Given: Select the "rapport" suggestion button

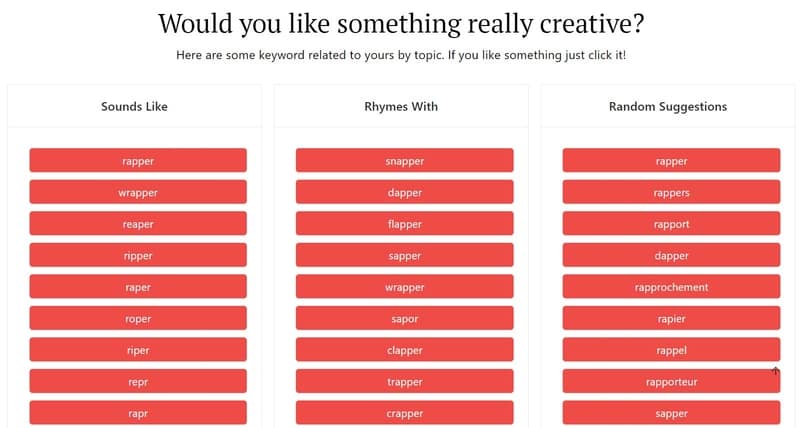Looking at the screenshot, I should (x=671, y=224).
